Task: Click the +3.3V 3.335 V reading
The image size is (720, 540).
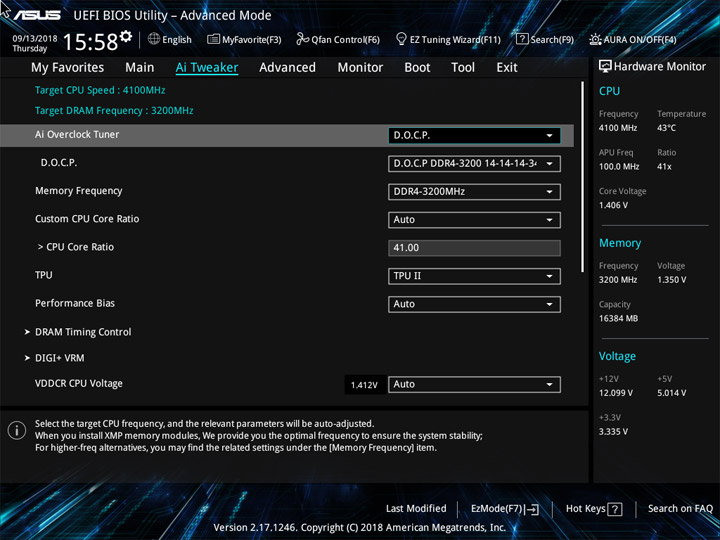Action: [613, 432]
